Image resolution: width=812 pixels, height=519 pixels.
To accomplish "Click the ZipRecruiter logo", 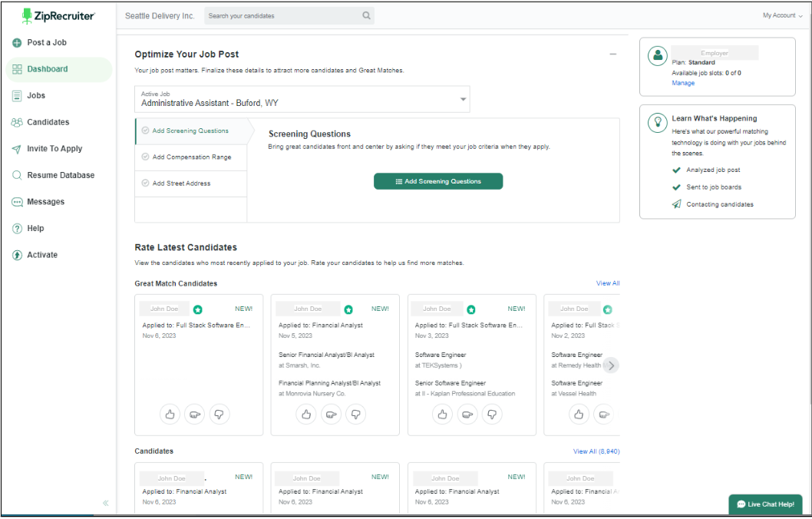I will (x=58, y=15).
